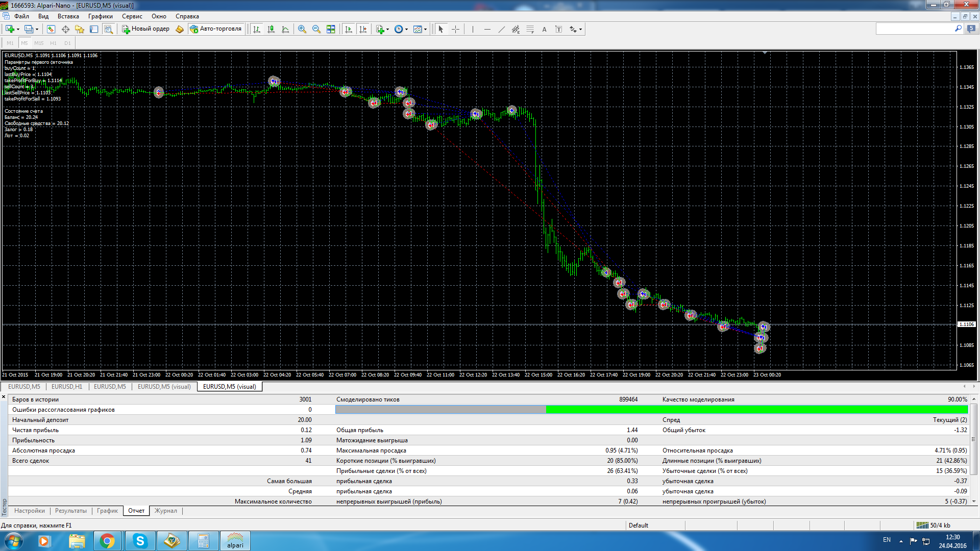The width and height of the screenshot is (980, 551).
Task: Switch timeframe to M15
Action: pyautogui.click(x=39, y=43)
